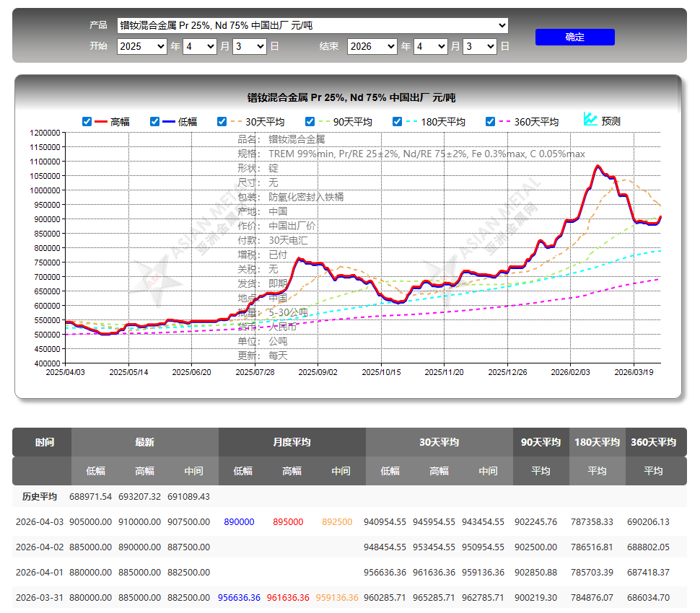Open the 预测 forecast chart icon

pyautogui.click(x=590, y=119)
